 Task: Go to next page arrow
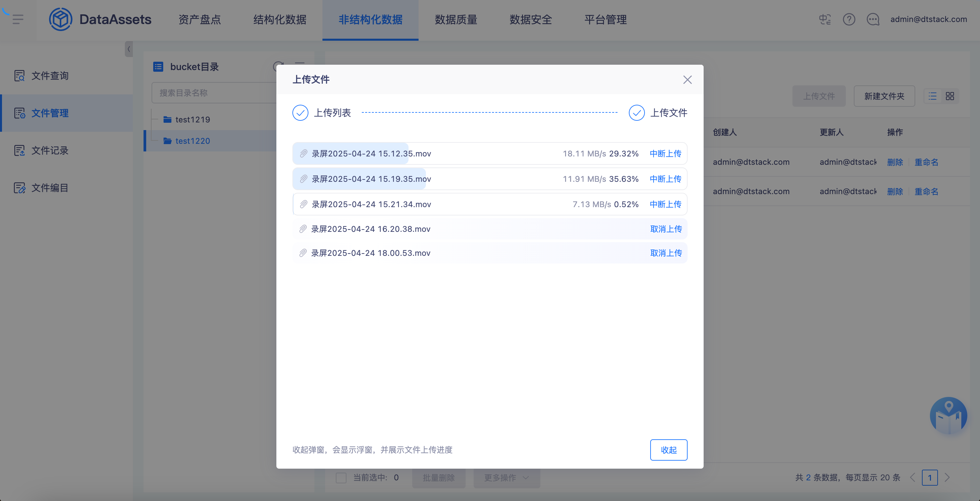coord(947,478)
